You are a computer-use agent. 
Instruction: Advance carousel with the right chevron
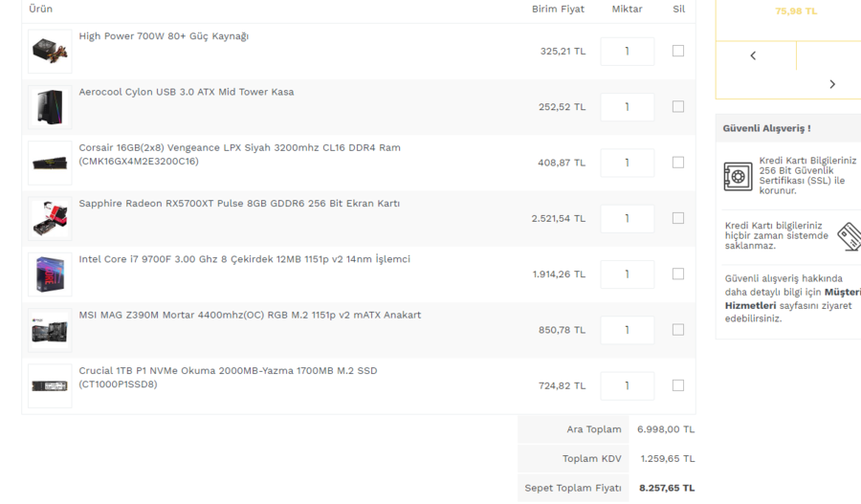pyautogui.click(x=832, y=84)
